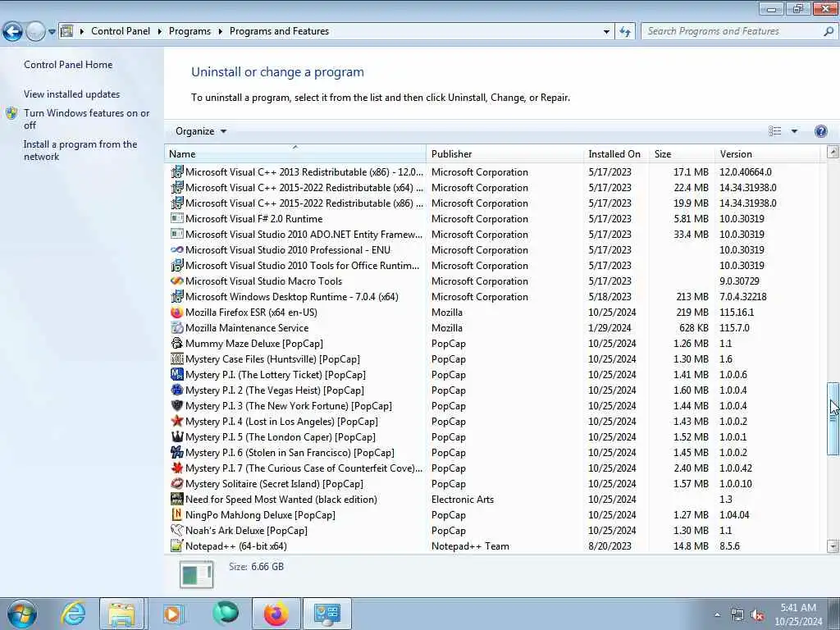Click the Mystery Case Files Huntsville icon
840x630 pixels.
[177, 359]
